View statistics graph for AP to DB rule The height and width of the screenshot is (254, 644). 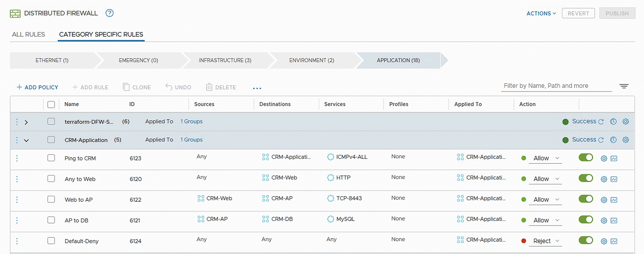coord(614,221)
